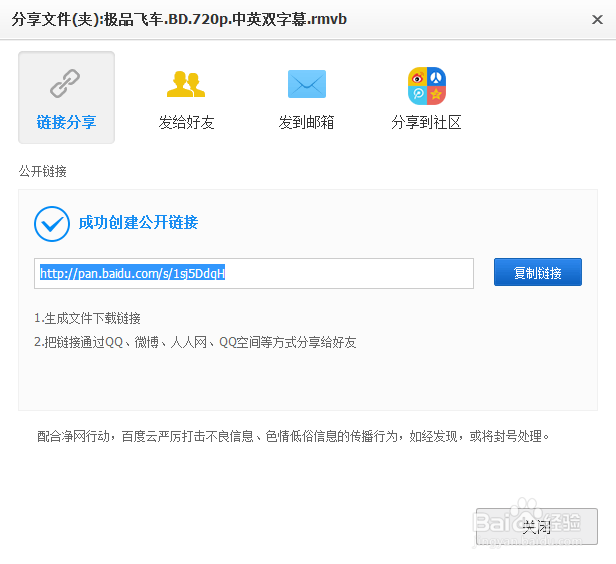Switch to the 链接分享 tab label
This screenshot has height=564, width=616.
[66, 122]
